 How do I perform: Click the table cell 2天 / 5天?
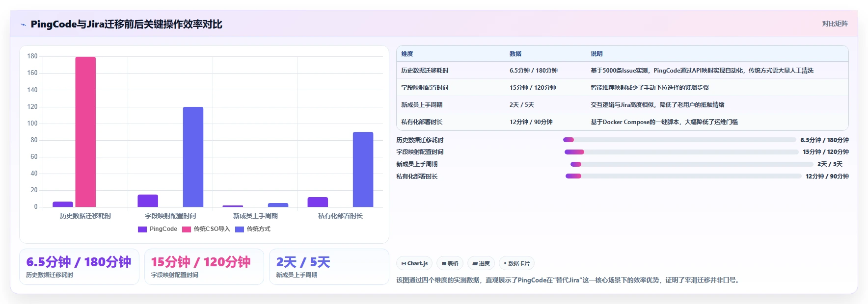522,105
